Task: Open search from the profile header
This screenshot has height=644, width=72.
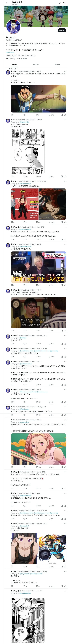Action: [64, 3]
